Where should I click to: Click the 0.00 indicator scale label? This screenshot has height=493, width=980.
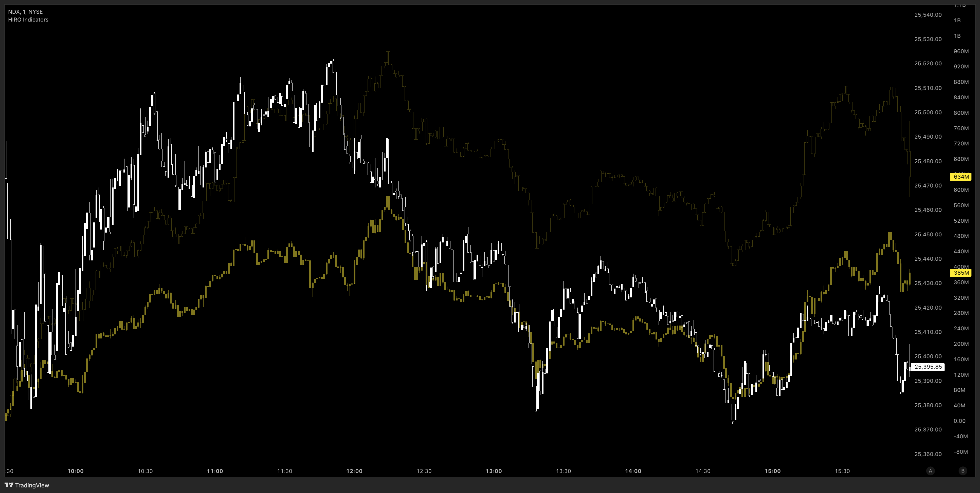pos(959,421)
